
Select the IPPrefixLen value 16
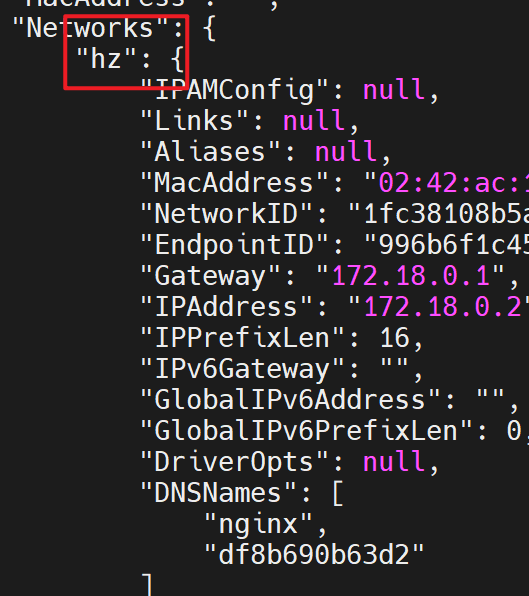[x=394, y=338]
